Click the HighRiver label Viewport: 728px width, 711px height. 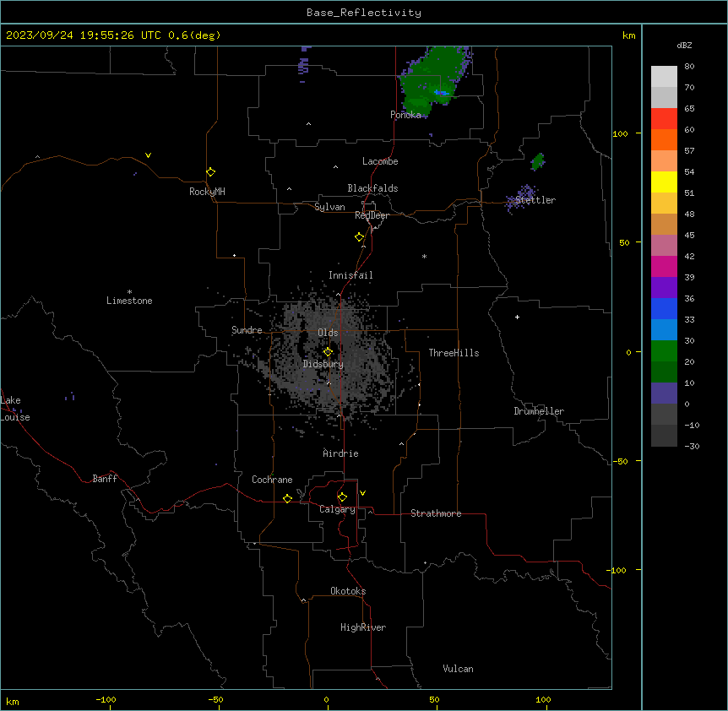click(363, 627)
